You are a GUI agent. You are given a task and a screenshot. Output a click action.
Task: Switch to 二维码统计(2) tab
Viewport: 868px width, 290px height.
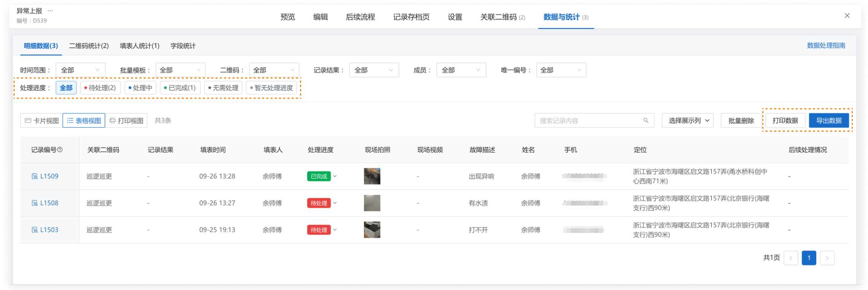[x=89, y=46]
